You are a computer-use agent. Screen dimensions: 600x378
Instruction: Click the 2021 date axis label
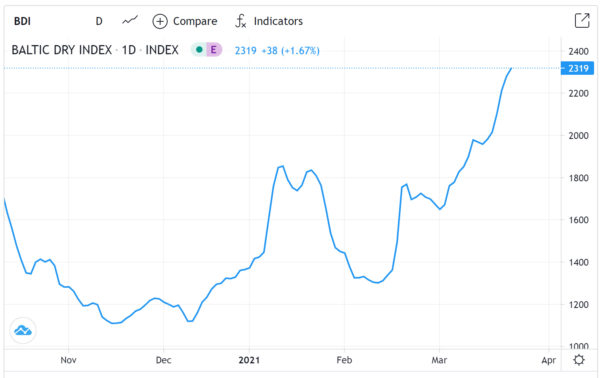[x=249, y=360]
